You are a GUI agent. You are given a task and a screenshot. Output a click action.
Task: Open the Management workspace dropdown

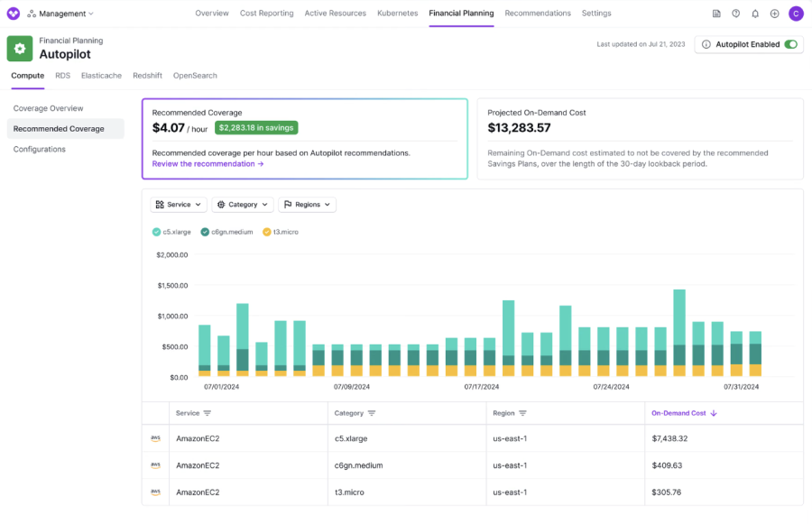[x=60, y=14]
